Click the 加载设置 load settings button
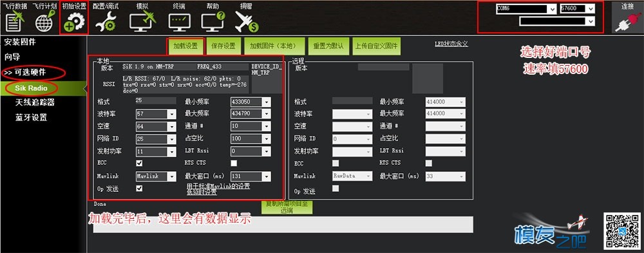This screenshot has height=253, width=644. click(185, 46)
